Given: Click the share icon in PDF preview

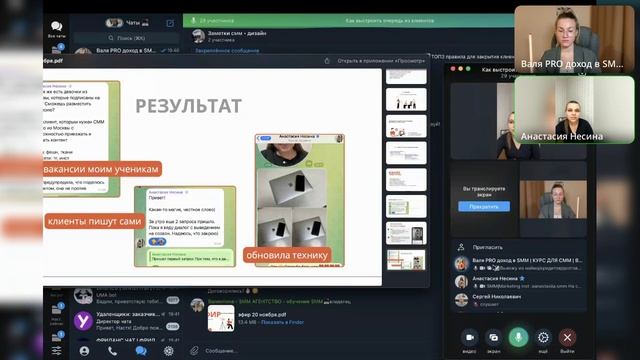Looking at the screenshot, I should click(x=327, y=61).
